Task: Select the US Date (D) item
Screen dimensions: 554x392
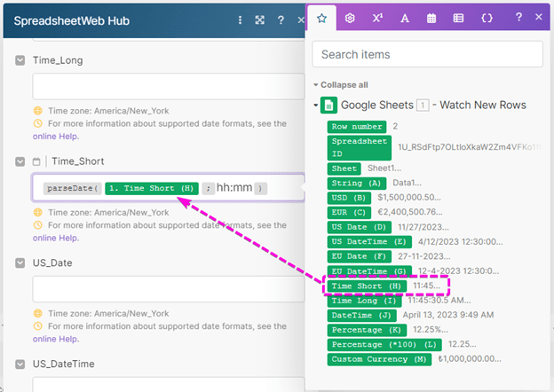Action: pos(360,227)
